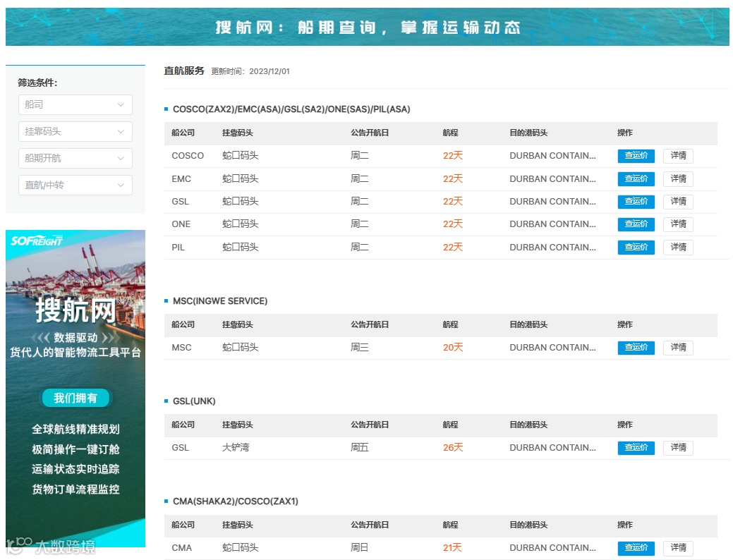
Task: Open 详情 for the PIL row
Action: pos(678,248)
